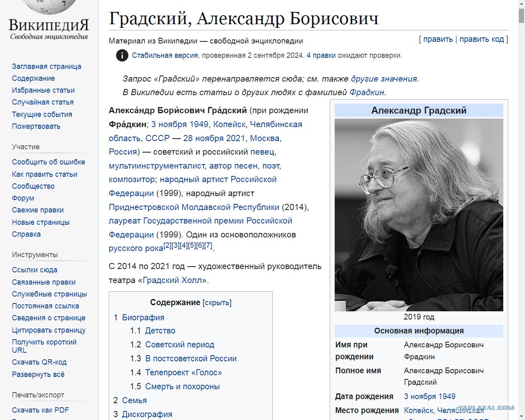Click "Скачать QR-код" sidebar link

39,362
